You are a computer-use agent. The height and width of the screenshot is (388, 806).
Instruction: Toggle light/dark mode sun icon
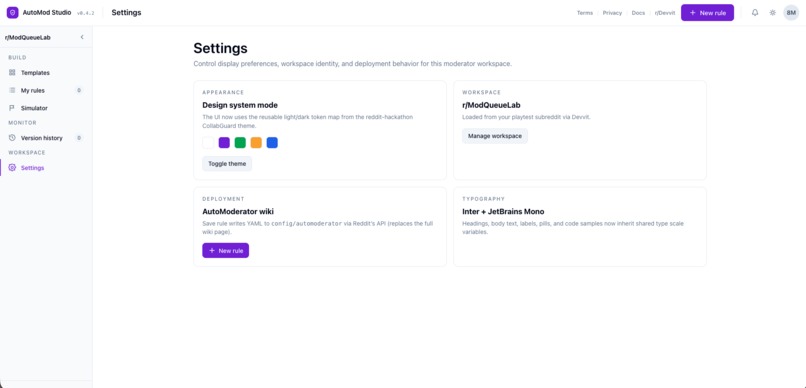772,13
